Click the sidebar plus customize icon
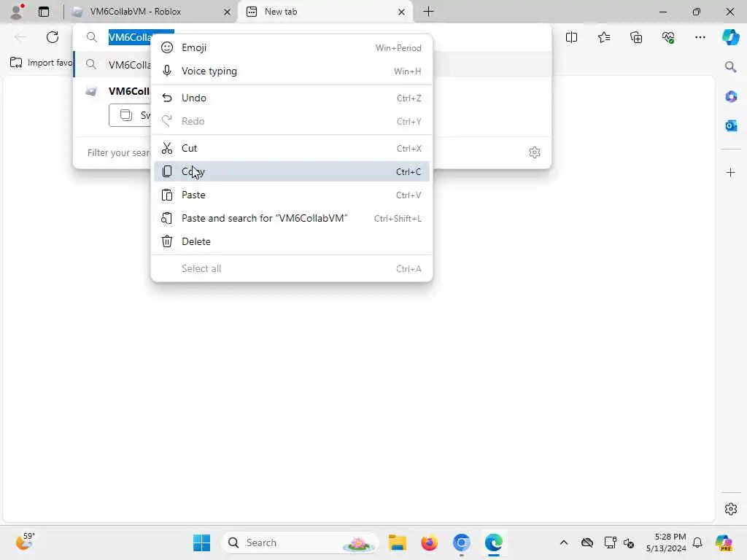 (731, 172)
